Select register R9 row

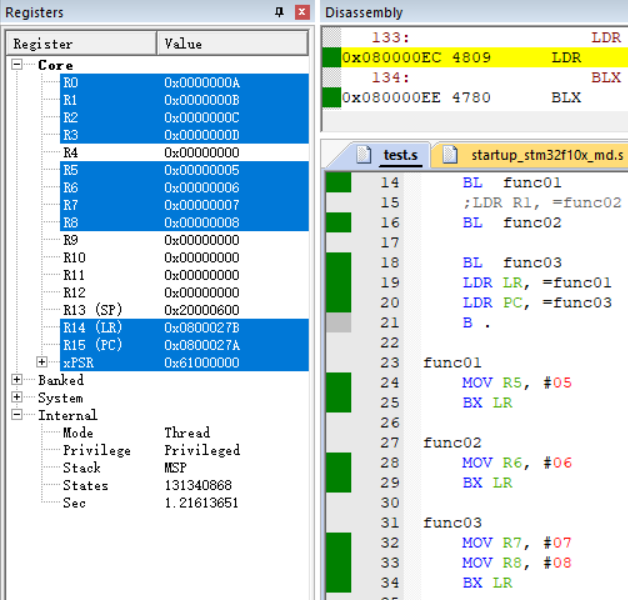tap(184, 240)
